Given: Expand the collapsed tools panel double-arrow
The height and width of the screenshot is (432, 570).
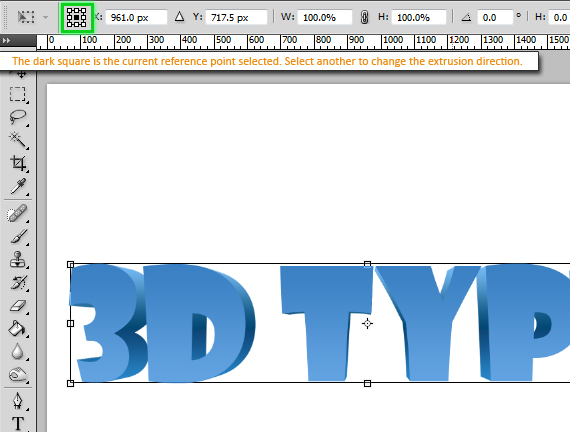Looking at the screenshot, I should 6,40.
